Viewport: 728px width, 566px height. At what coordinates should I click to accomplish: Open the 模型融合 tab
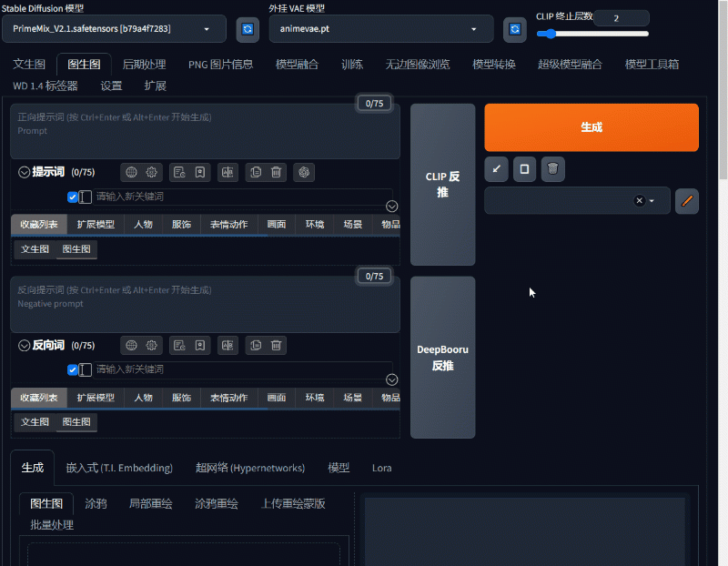point(298,64)
